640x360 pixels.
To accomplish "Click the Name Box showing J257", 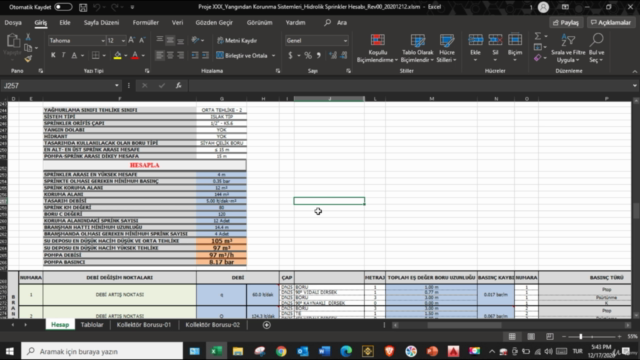I will coord(57,86).
